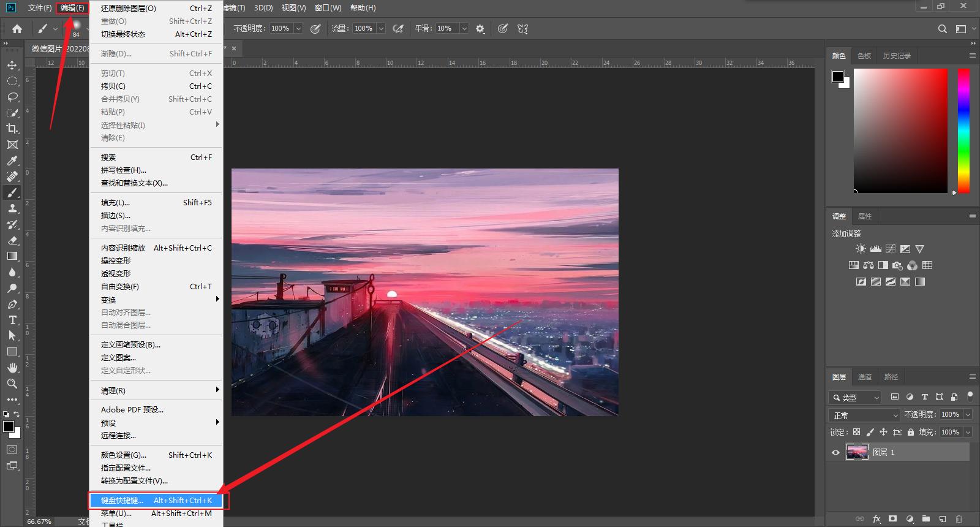This screenshot has width=980, height=527.
Task: Pick the Eyedropper tool
Action: [12, 161]
